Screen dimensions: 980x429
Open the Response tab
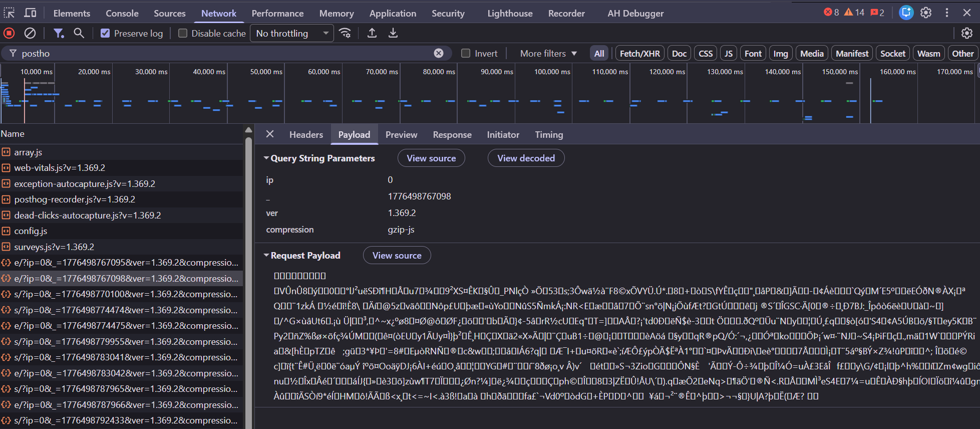pyautogui.click(x=452, y=134)
